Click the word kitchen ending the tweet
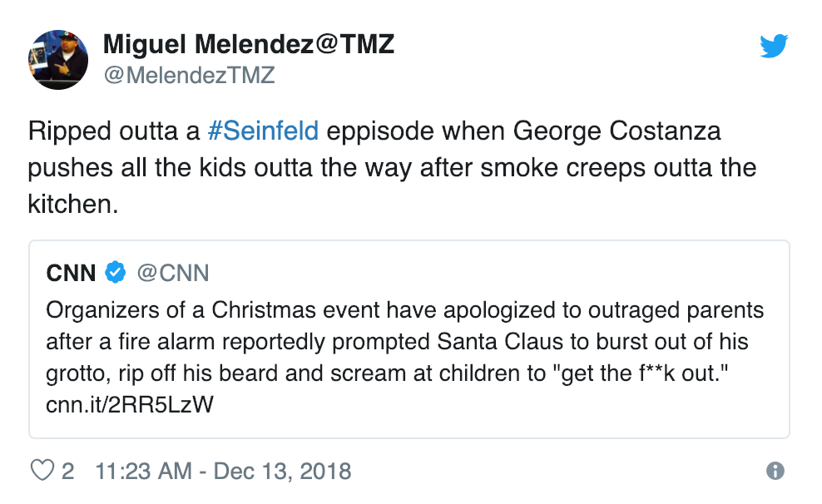The height and width of the screenshot is (504, 822). (73, 202)
